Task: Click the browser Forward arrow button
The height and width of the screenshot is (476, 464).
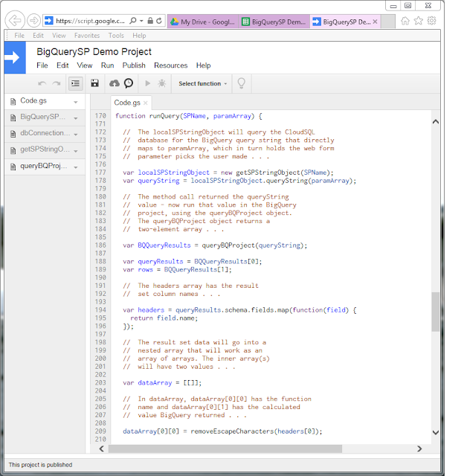Action: [33, 21]
